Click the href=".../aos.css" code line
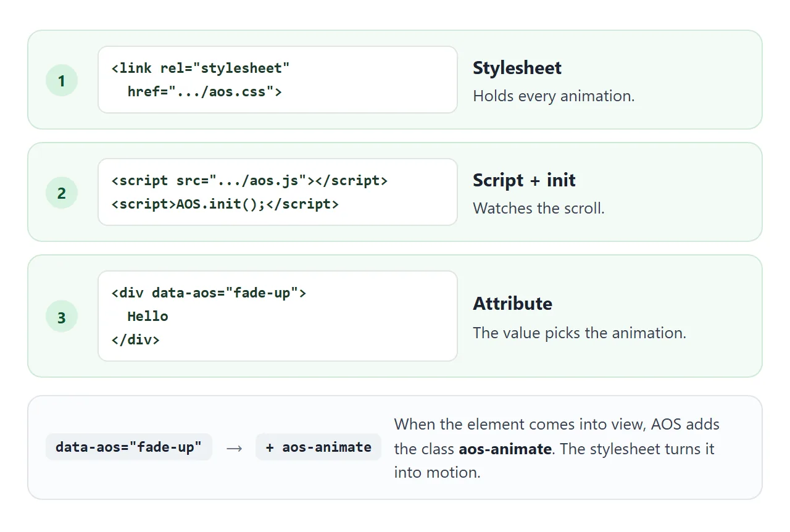790x532 pixels. pyautogui.click(x=204, y=92)
